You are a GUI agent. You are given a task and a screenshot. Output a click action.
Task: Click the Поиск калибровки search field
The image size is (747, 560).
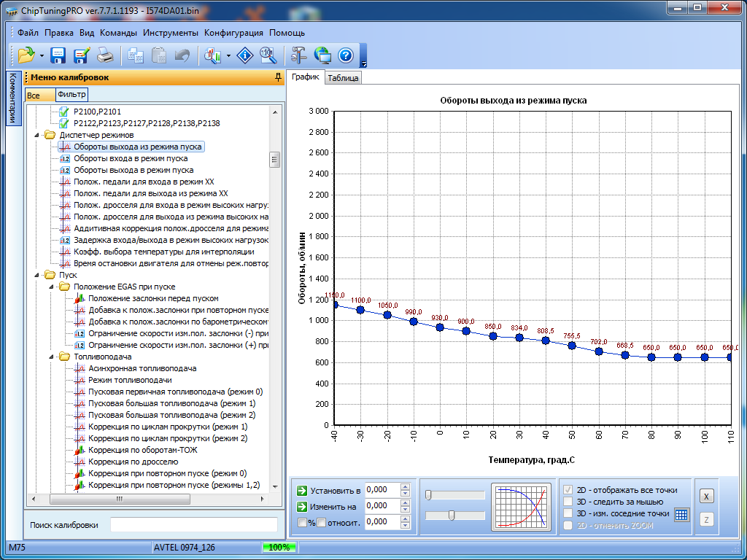[193, 525]
